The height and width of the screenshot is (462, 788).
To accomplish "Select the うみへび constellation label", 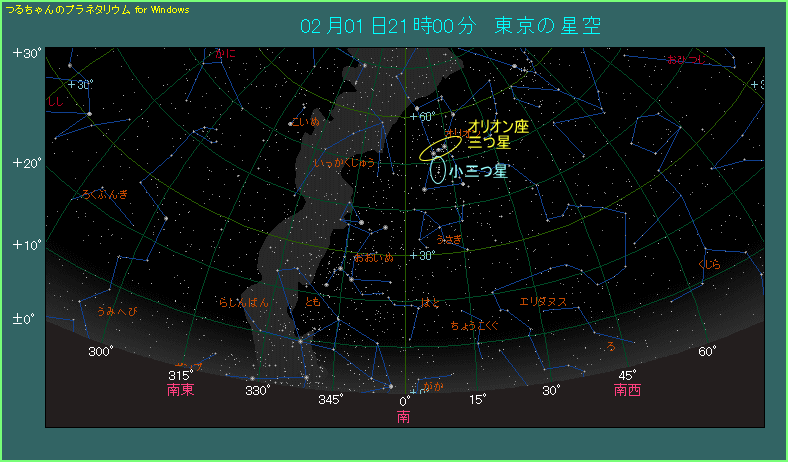I will [x=117, y=311].
